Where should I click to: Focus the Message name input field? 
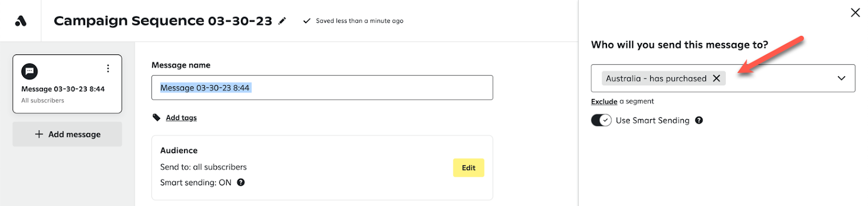pos(322,88)
